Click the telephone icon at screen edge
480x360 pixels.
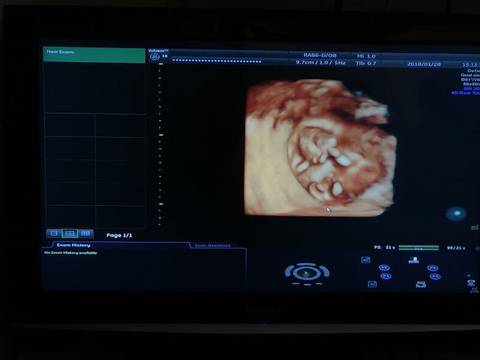click(471, 283)
